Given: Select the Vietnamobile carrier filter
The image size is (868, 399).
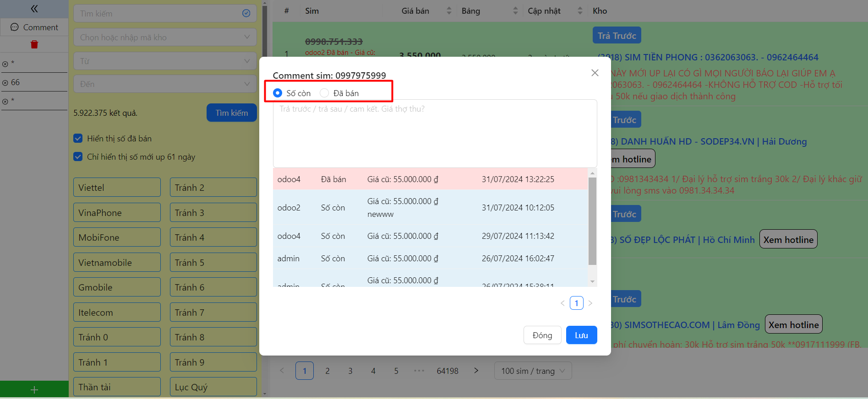Looking at the screenshot, I should 117,262.
